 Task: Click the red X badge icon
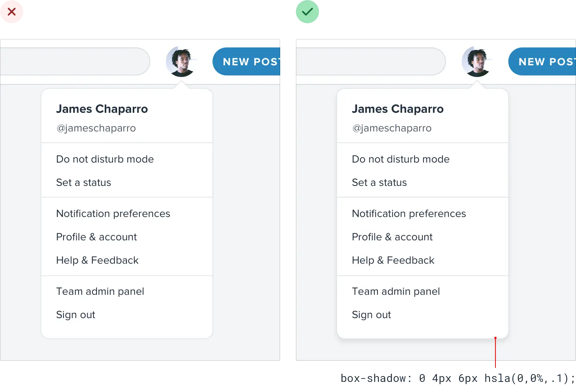[x=12, y=12]
